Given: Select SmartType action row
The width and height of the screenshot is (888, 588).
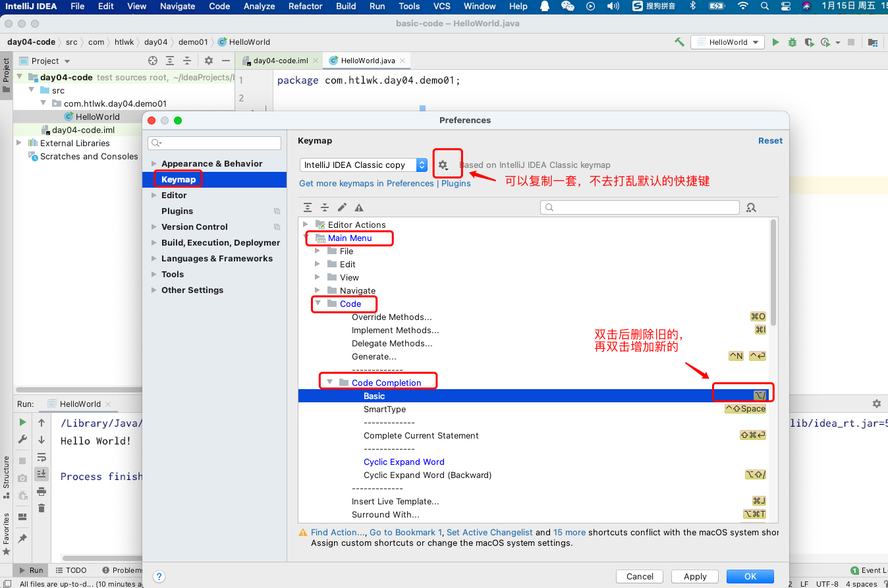Looking at the screenshot, I should pos(533,409).
